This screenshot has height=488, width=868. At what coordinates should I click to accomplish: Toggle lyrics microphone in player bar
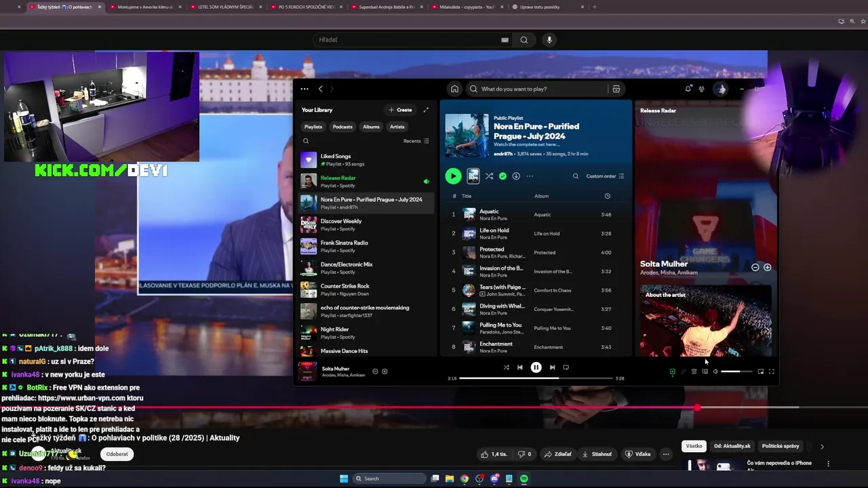tap(684, 371)
